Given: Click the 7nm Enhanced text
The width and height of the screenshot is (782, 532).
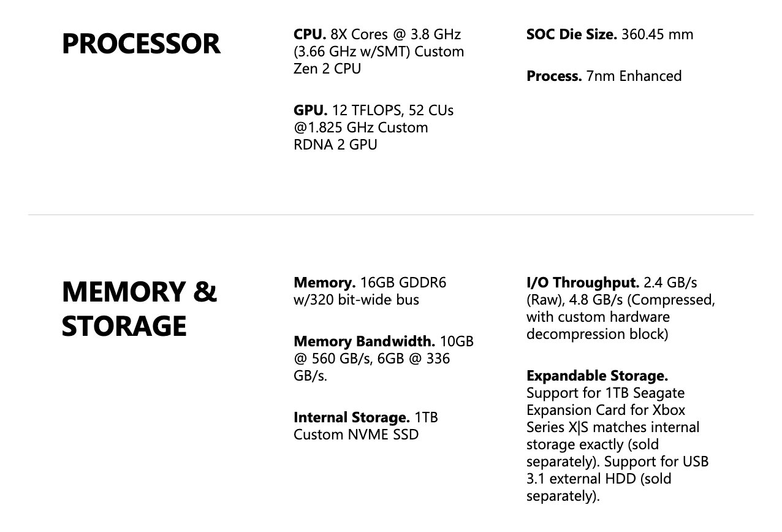Looking at the screenshot, I should point(634,76).
